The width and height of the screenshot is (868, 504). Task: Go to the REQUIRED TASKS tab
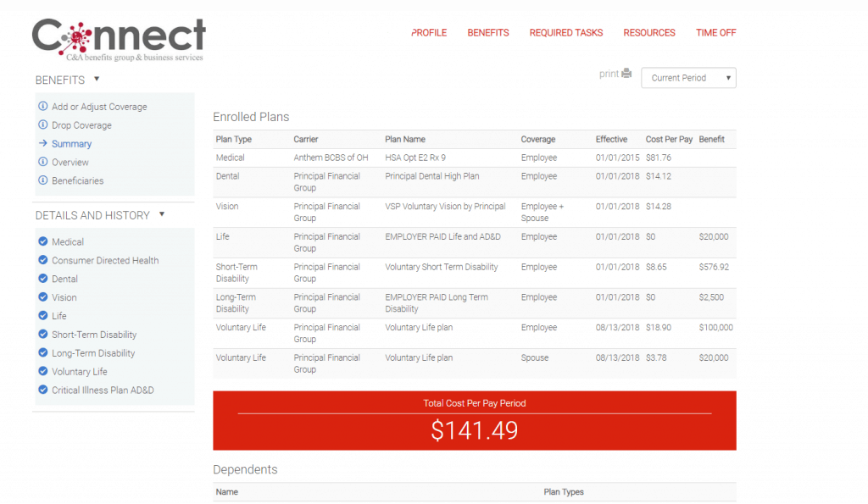click(x=565, y=32)
